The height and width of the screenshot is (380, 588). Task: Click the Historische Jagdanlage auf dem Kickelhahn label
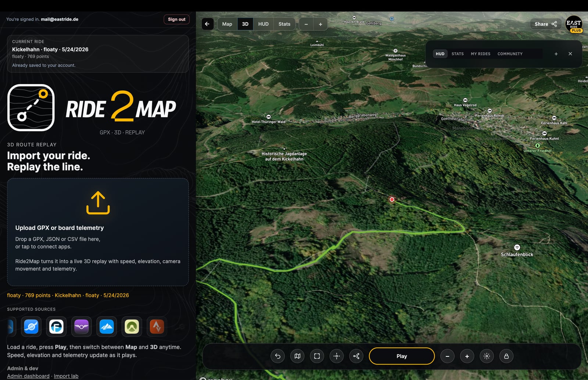[x=284, y=156]
